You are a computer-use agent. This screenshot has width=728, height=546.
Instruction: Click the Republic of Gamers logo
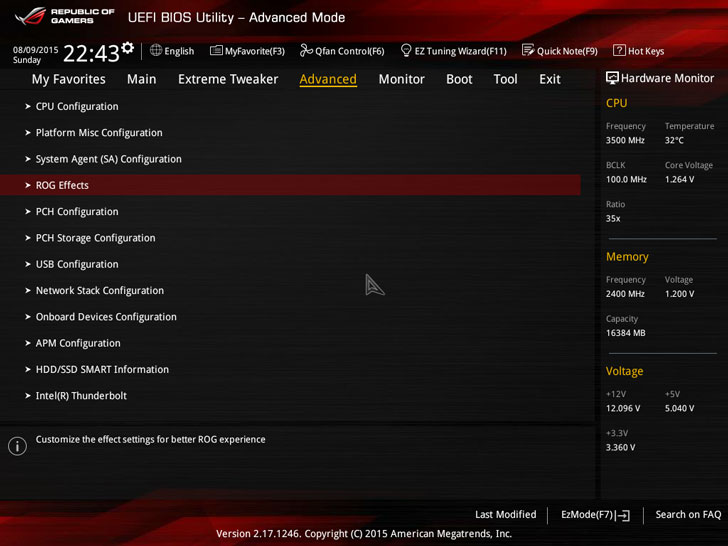pos(64,17)
